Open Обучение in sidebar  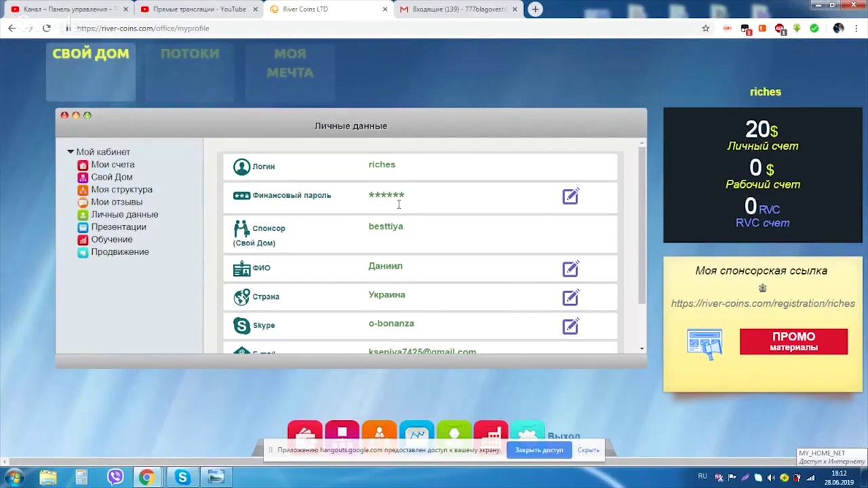point(111,239)
